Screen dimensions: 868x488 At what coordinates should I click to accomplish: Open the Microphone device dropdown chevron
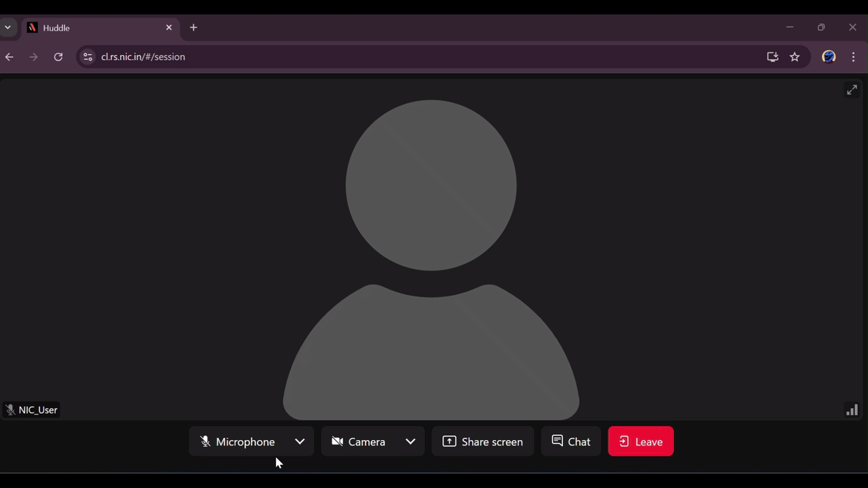point(300,441)
